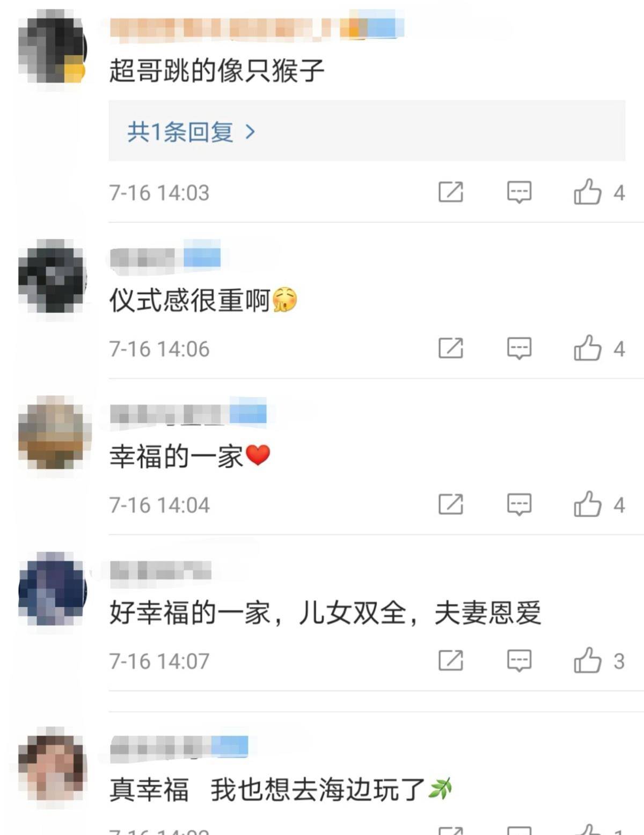Screen dimensions: 644x835
Task: Reply to the comment posted at 7-16 14:04
Action: 519,505
